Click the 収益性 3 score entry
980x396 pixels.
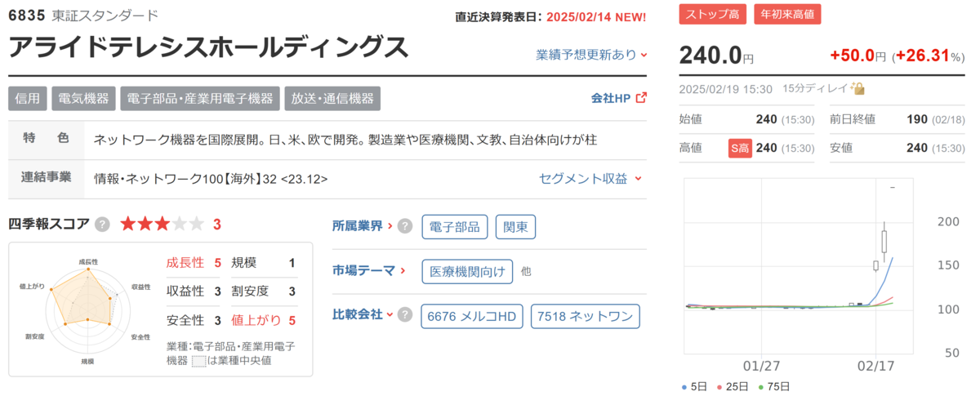click(194, 291)
